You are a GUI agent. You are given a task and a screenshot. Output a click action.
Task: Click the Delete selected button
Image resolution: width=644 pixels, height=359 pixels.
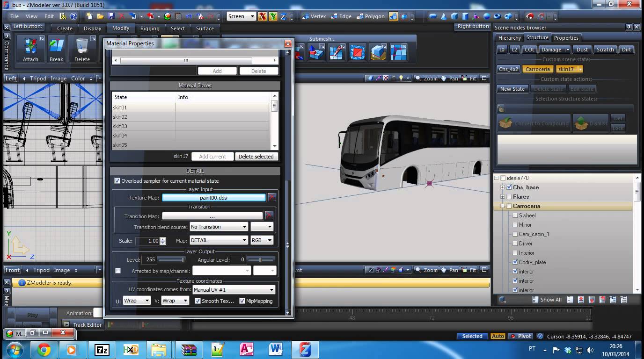point(256,157)
